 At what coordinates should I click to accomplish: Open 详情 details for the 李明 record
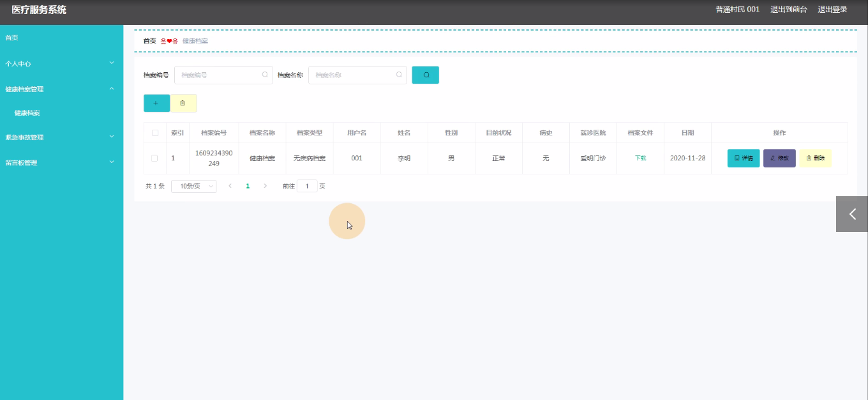click(743, 158)
